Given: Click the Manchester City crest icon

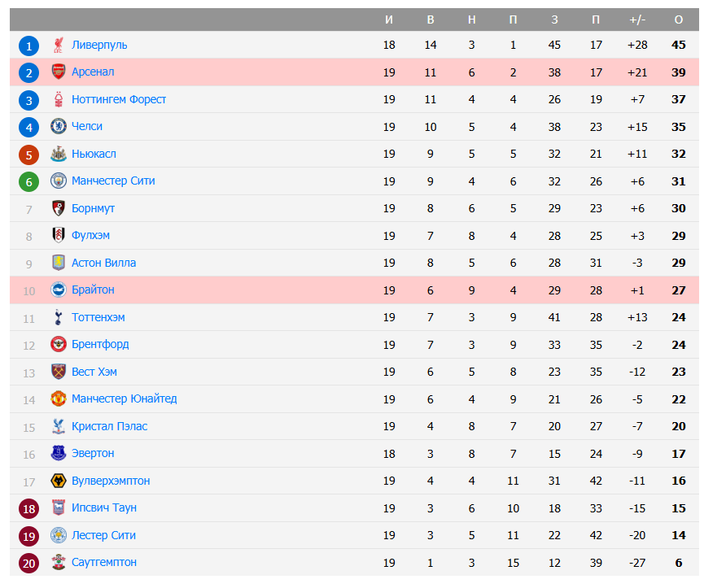Looking at the screenshot, I should 58,181.
